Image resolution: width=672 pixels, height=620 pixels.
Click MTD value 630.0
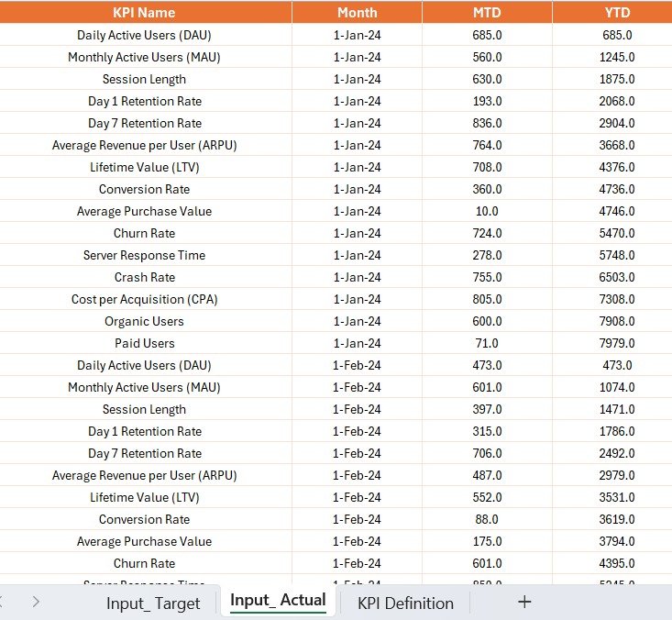click(x=487, y=79)
